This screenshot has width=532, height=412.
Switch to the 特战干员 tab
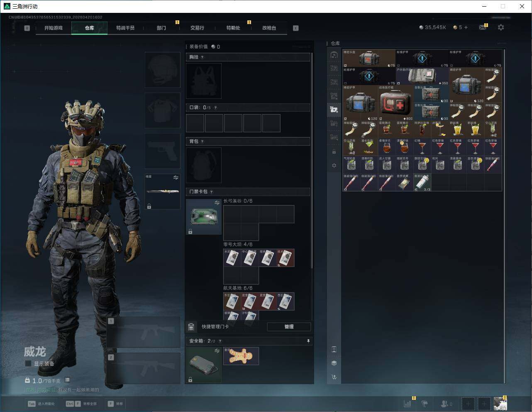coord(125,28)
